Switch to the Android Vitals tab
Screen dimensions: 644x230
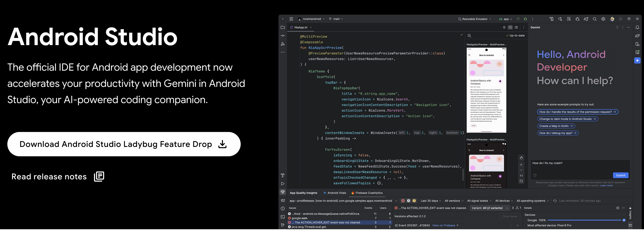click(x=335, y=193)
